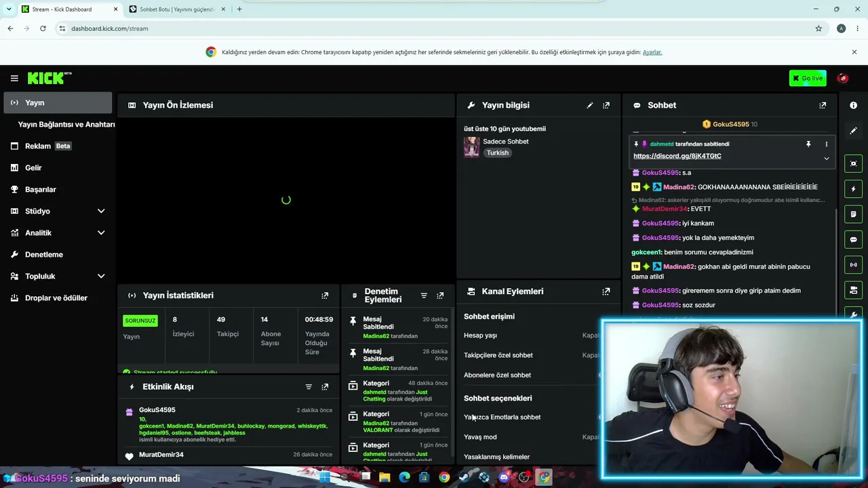Screen dimensions: 868x488
Task: Expand the Stüdyo sidebar section
Action: [x=101, y=211]
